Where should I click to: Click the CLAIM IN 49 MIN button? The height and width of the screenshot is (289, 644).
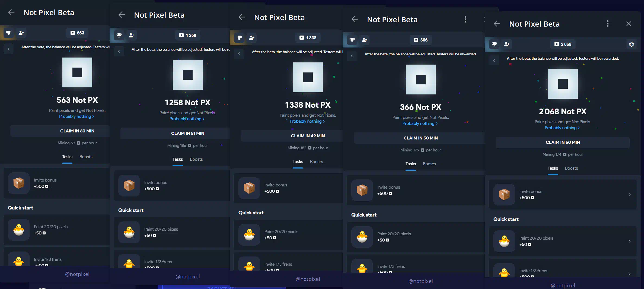(292, 136)
